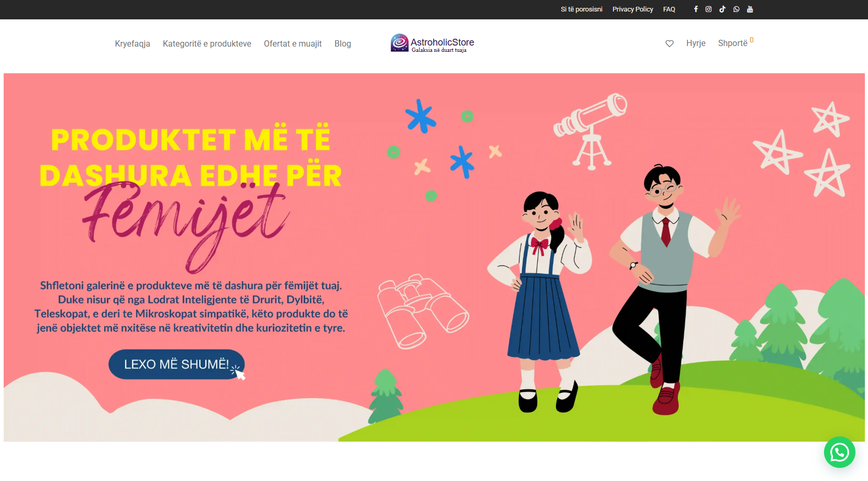The width and height of the screenshot is (868, 481).
Task: Open the TikTok icon link
Action: [722, 9]
